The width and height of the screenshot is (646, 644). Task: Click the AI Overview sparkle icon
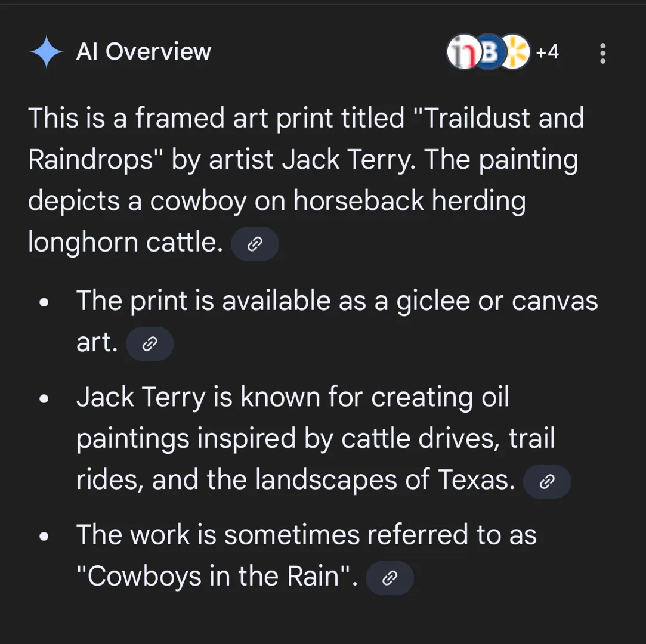point(47,52)
